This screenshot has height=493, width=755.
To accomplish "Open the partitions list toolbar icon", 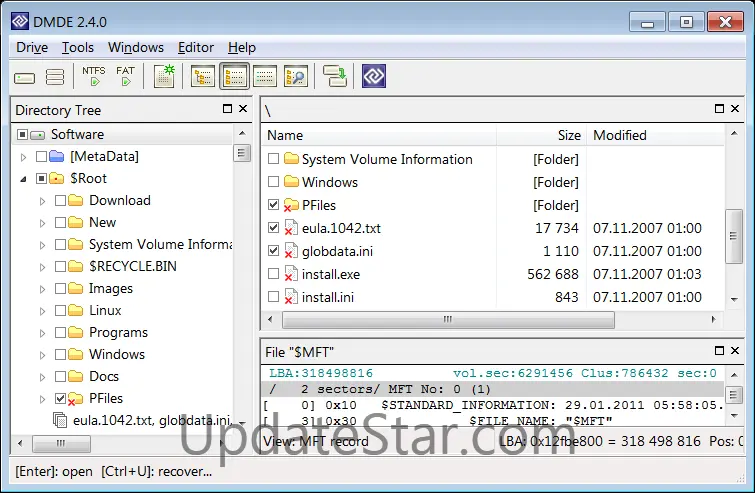I will tap(54, 77).
